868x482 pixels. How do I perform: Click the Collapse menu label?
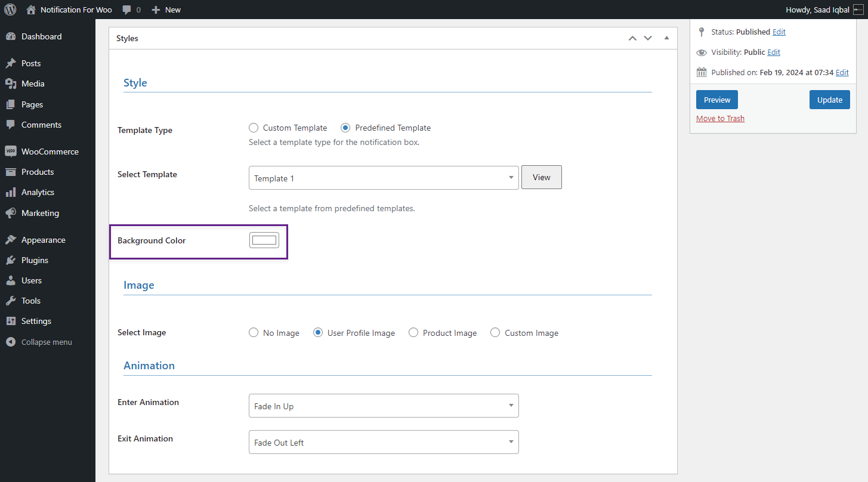point(47,342)
